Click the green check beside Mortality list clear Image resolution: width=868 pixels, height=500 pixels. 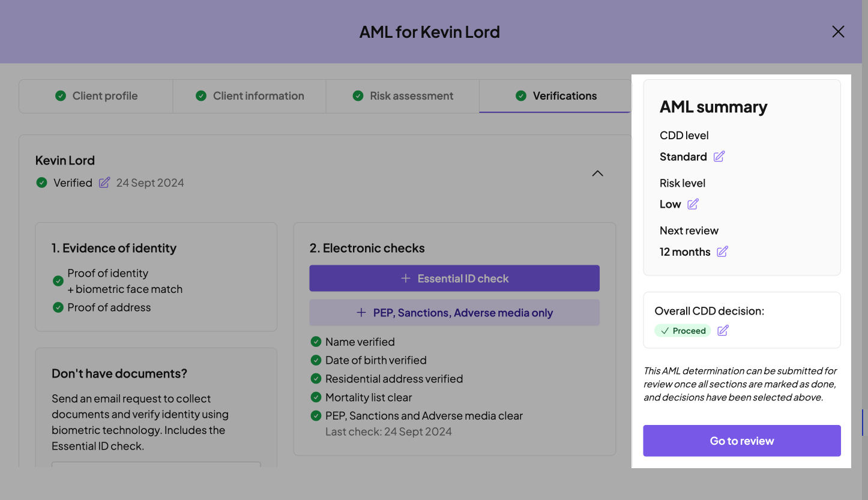[x=316, y=397]
